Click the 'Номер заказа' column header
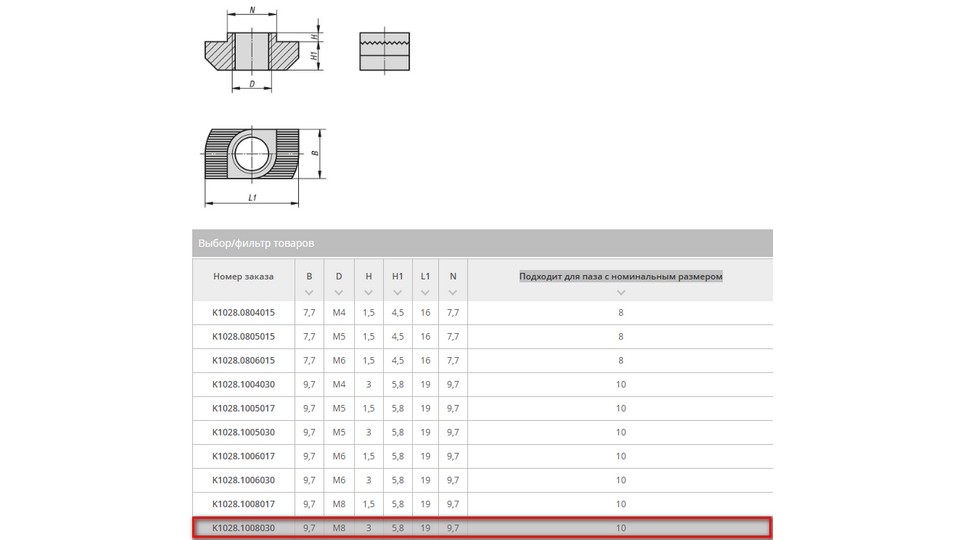This screenshot has height=540, width=960. point(243,276)
